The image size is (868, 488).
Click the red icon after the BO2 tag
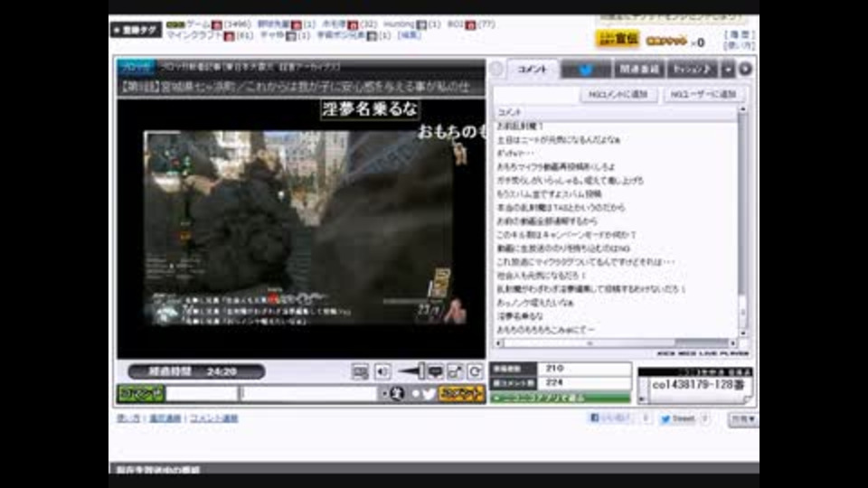coord(470,25)
